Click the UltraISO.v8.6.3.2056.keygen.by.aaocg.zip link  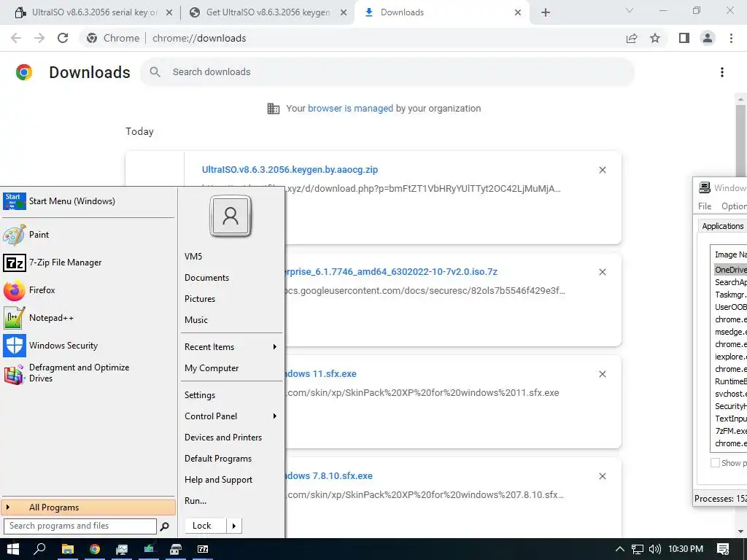pos(290,169)
